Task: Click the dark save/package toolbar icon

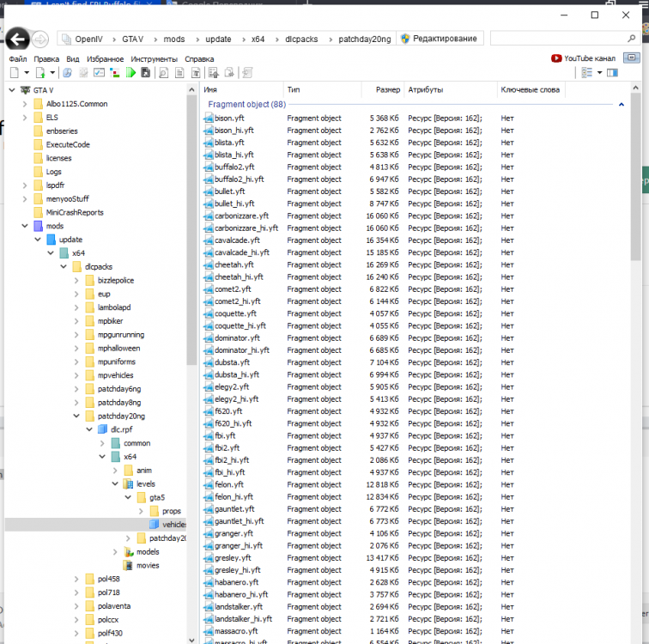Action: click(x=146, y=73)
